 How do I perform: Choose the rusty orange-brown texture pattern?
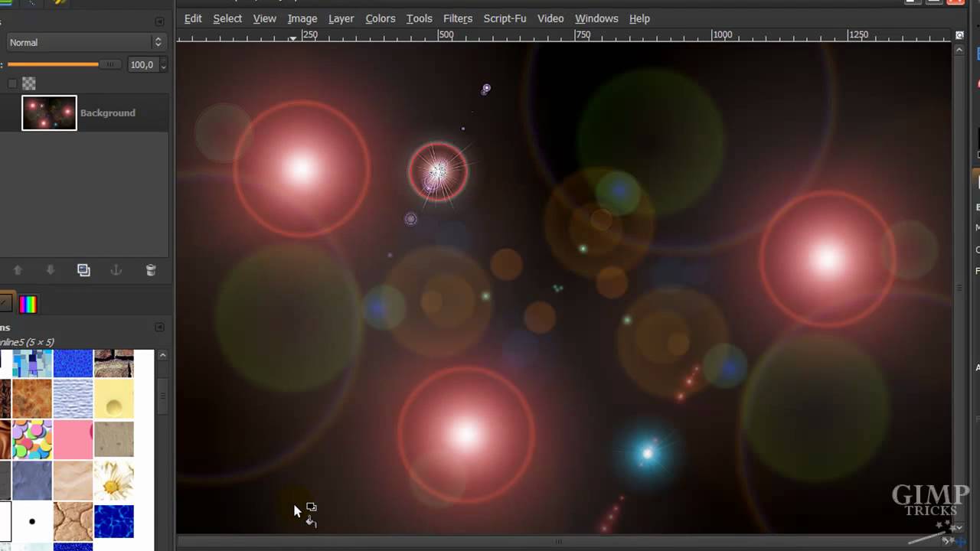32,399
